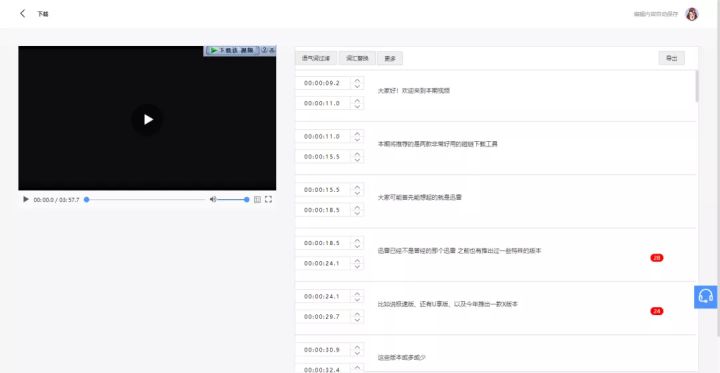Click the small play button below video
The height and width of the screenshot is (373, 720).
[x=26, y=199]
